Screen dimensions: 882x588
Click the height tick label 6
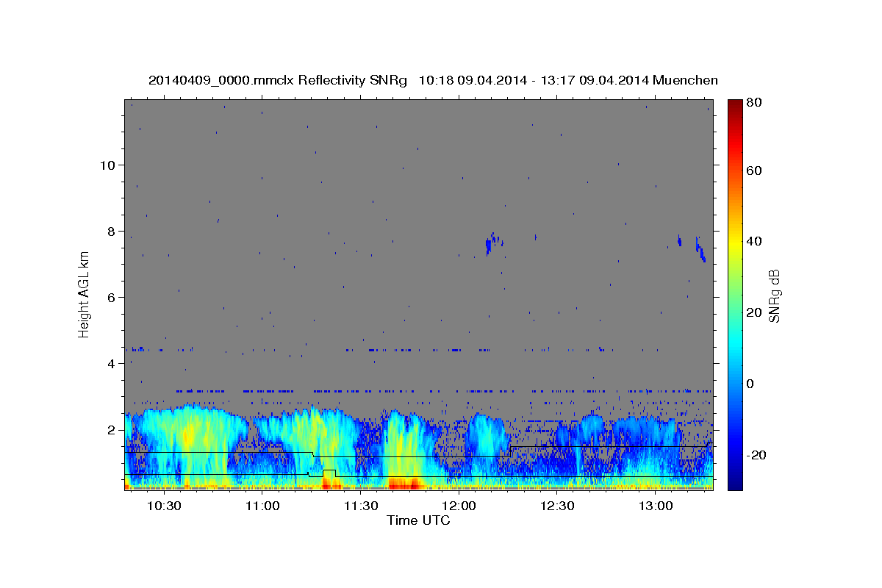coord(111,297)
